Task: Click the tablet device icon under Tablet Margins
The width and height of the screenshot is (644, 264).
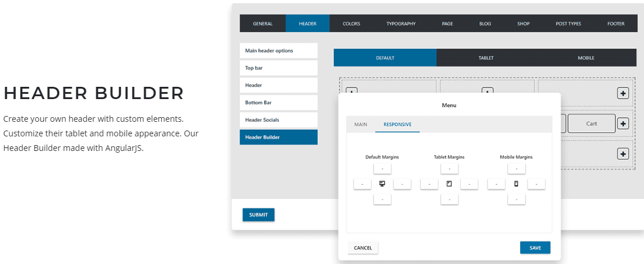Action: 450,184
